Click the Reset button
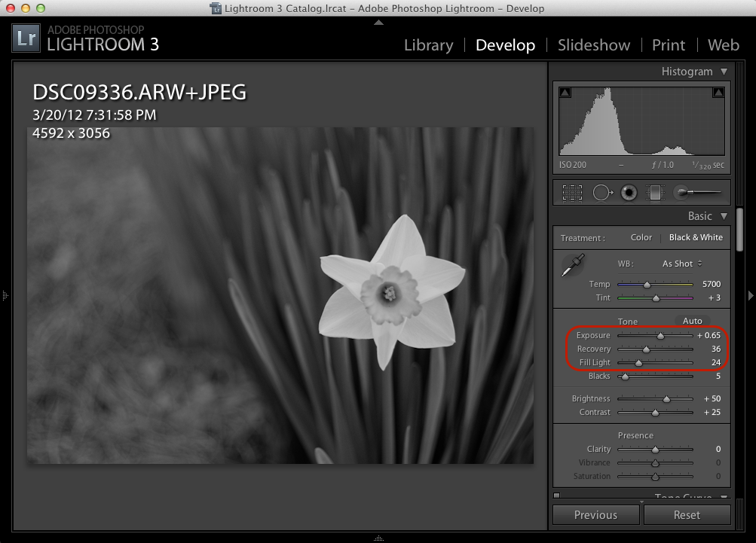The image size is (756, 543). click(x=687, y=515)
